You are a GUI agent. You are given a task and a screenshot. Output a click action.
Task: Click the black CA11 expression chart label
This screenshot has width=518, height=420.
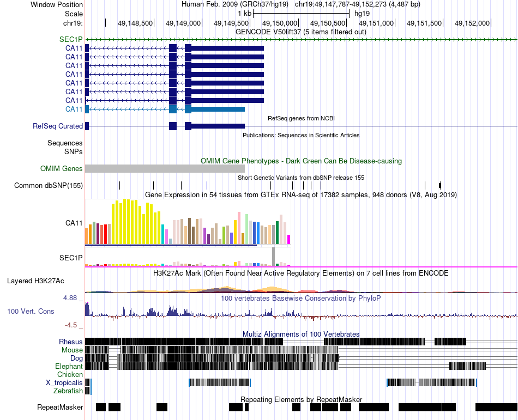point(74,223)
